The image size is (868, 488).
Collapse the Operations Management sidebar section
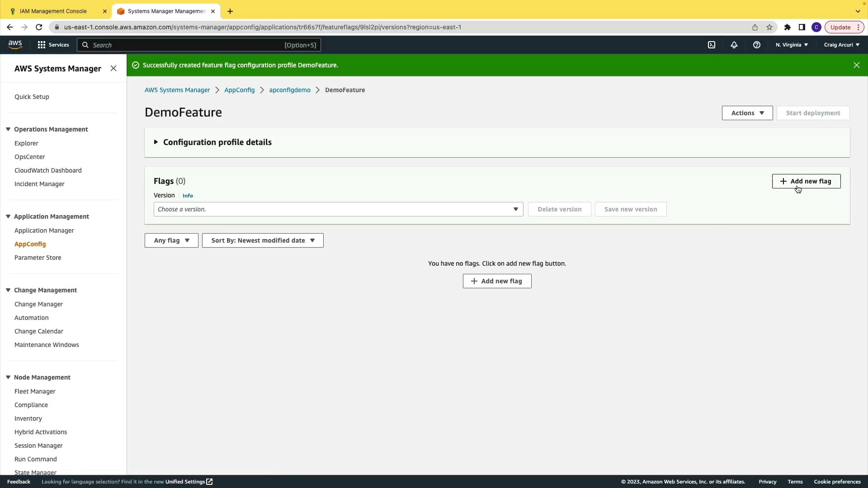(8, 129)
